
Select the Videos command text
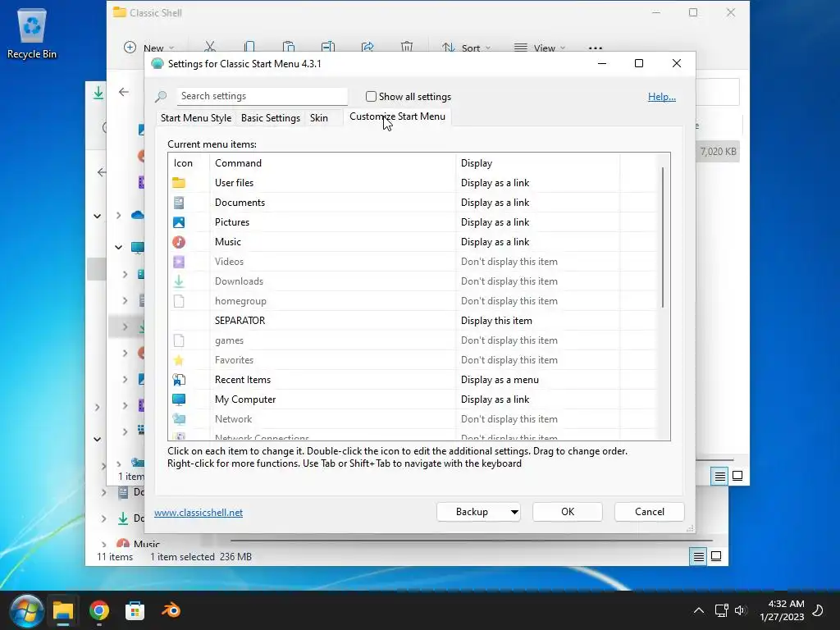(x=230, y=262)
